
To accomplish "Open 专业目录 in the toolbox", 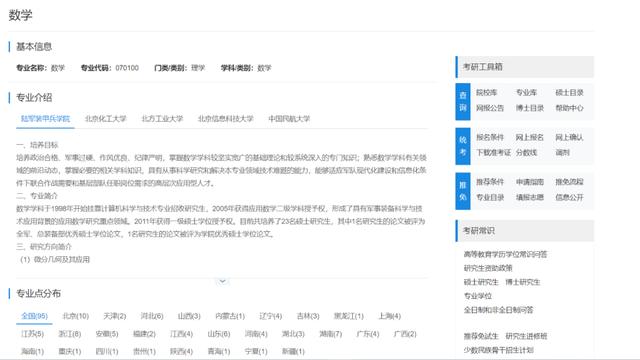I will (490, 198).
